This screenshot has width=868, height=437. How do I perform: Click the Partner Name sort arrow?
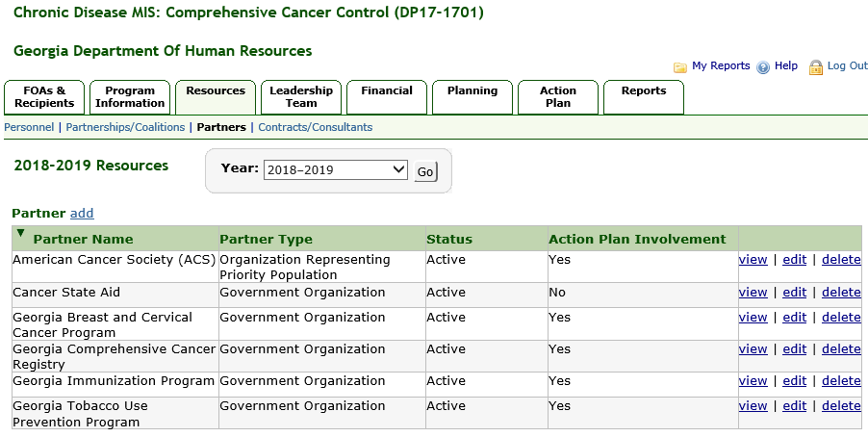(x=21, y=233)
